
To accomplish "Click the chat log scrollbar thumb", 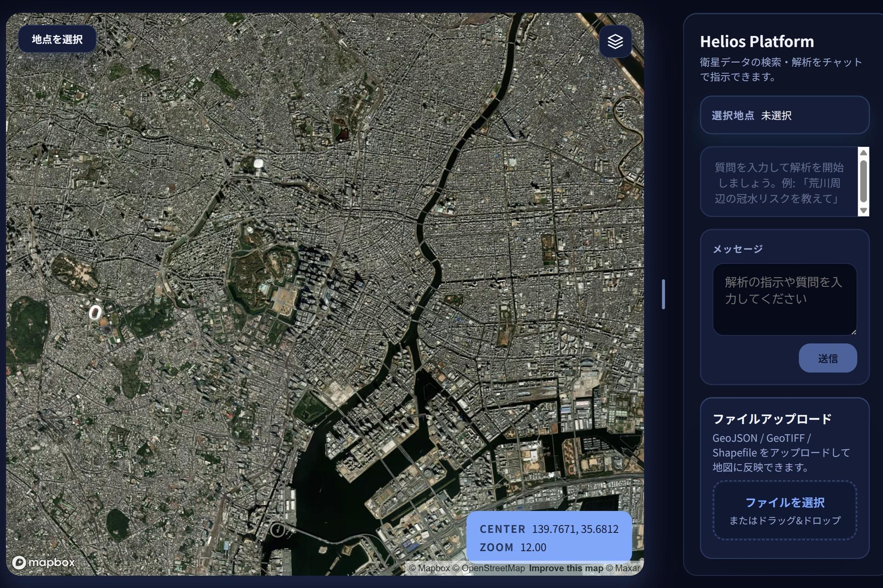I will pyautogui.click(x=863, y=181).
